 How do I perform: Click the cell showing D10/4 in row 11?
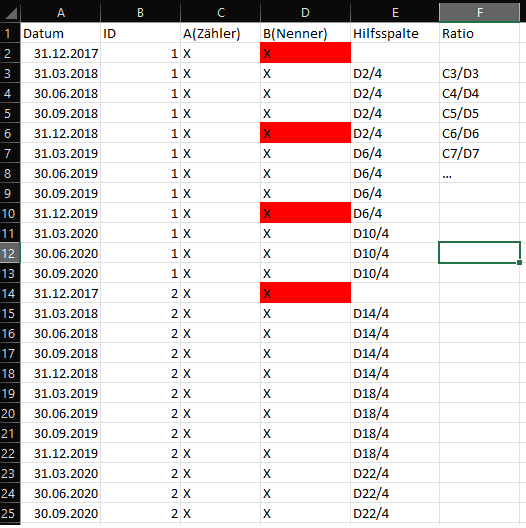(395, 233)
